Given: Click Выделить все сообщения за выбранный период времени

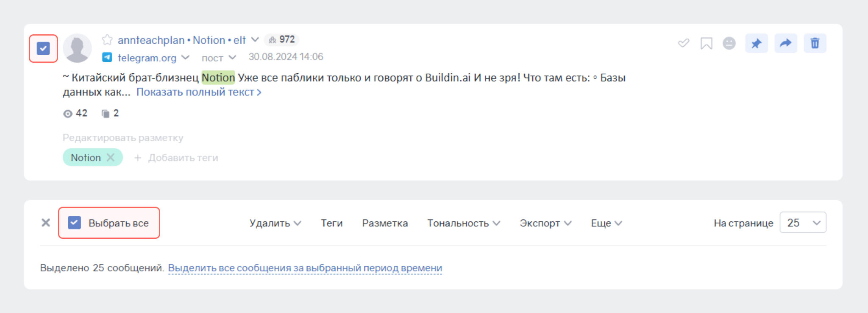Looking at the screenshot, I should point(305,268).
